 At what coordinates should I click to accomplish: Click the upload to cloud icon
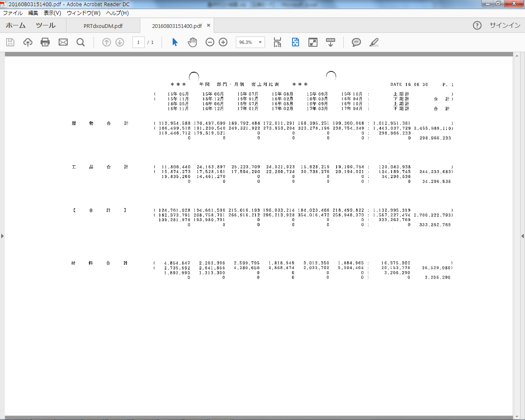[28, 42]
